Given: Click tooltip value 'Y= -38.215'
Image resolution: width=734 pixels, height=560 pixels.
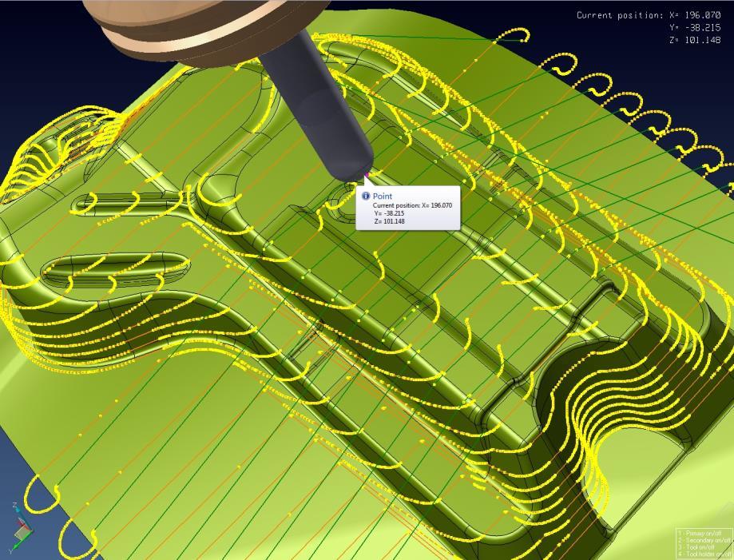Looking at the screenshot, I should point(389,213).
